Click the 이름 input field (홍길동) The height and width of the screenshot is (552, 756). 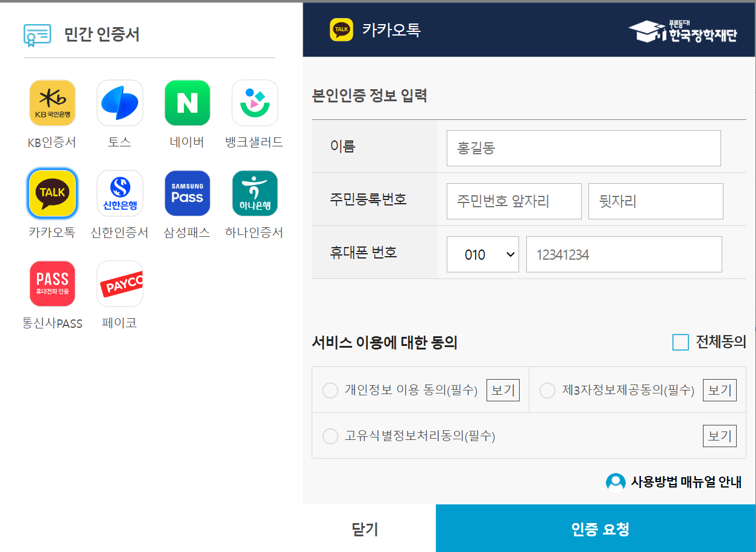tap(584, 148)
